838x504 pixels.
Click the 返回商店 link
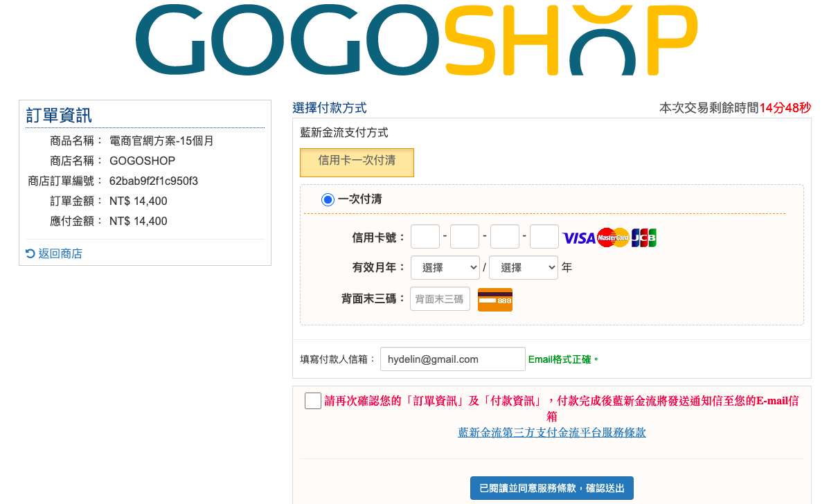tap(60, 253)
